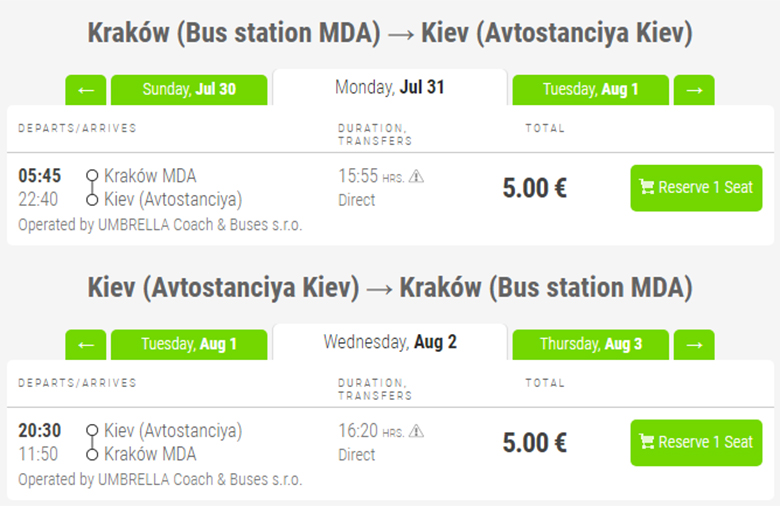Click the cart icon on the 05:45 trip
The height and width of the screenshot is (506, 780).
[646, 188]
